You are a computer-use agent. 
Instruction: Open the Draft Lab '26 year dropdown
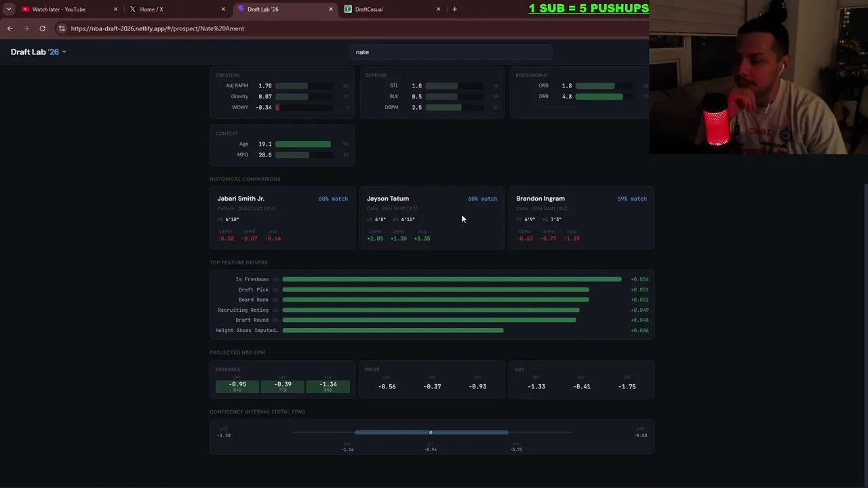[x=64, y=52]
